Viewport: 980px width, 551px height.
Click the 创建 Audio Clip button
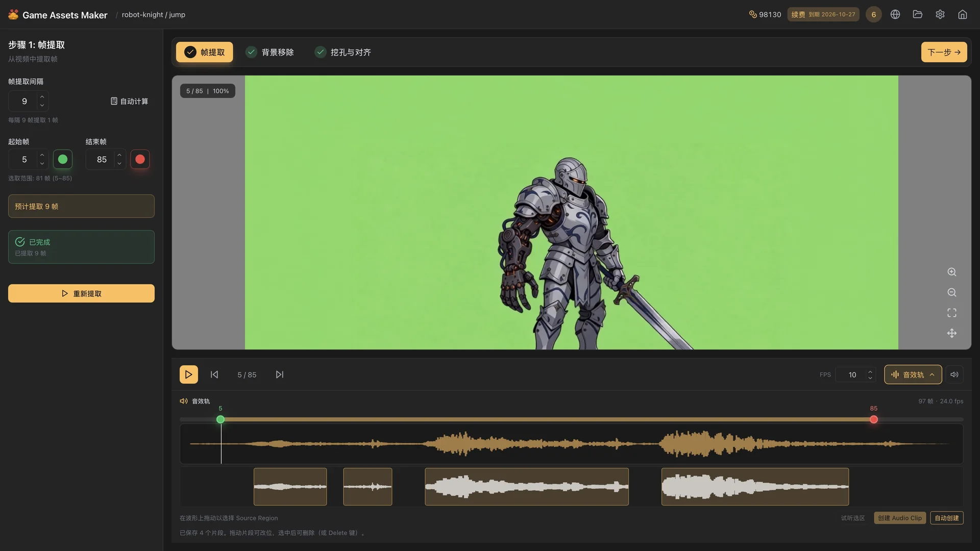[900, 518]
